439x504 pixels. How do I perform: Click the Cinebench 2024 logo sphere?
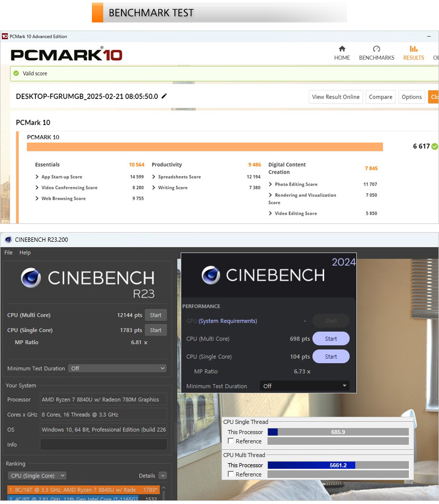(x=211, y=275)
